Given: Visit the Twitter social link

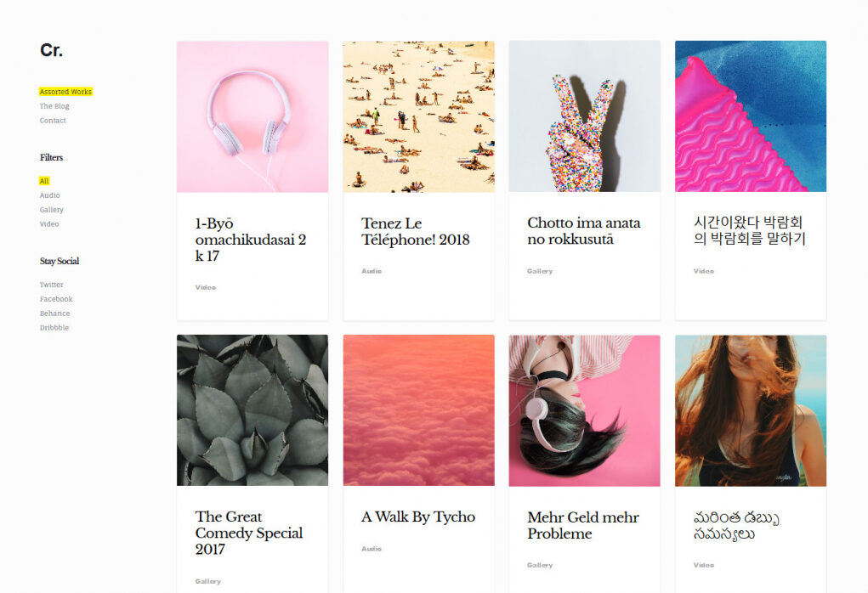Looking at the screenshot, I should [52, 285].
